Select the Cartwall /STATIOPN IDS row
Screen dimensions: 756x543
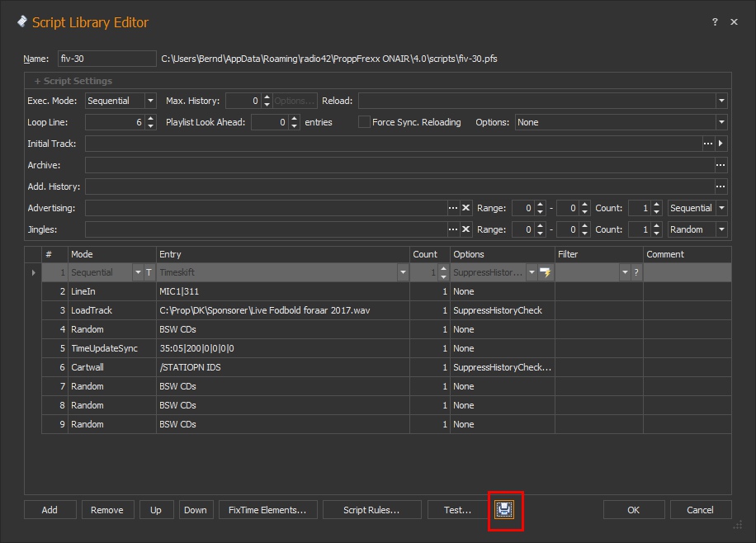pyautogui.click(x=386, y=367)
